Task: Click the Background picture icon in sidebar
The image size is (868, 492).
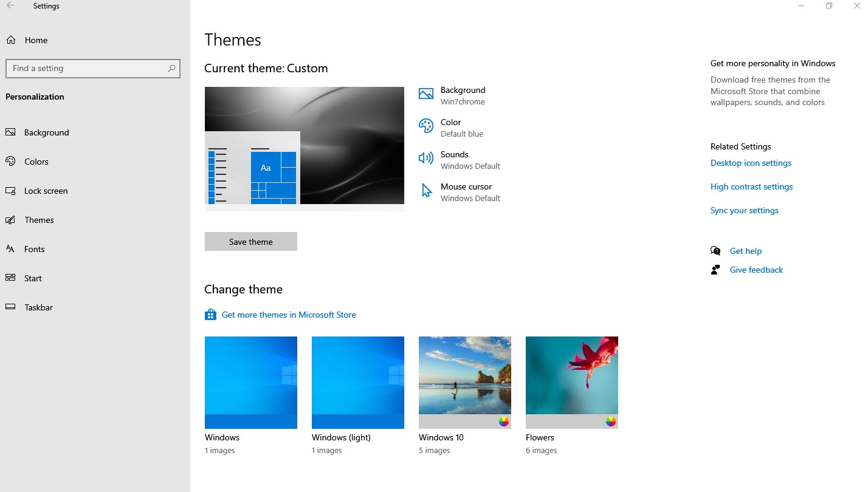Action: (10, 132)
